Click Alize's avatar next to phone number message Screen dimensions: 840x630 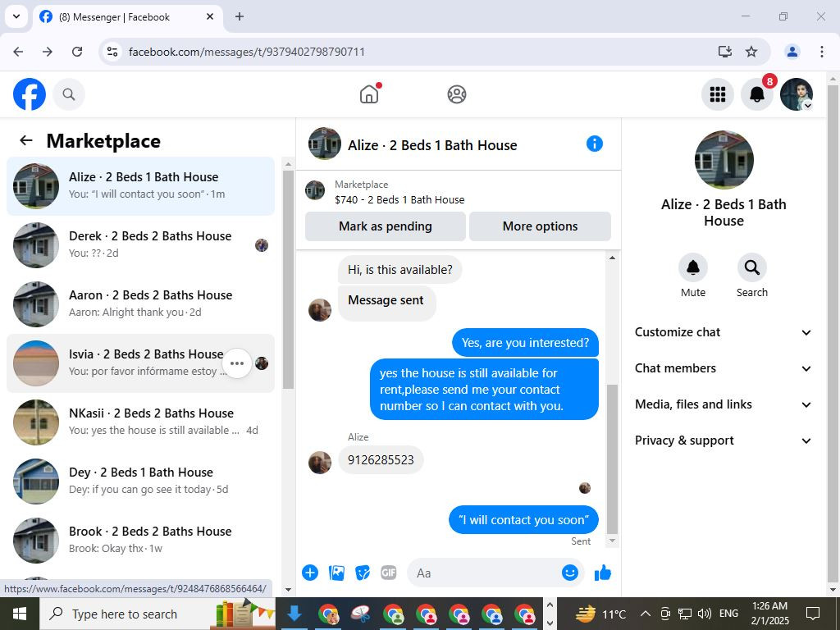[x=320, y=463]
